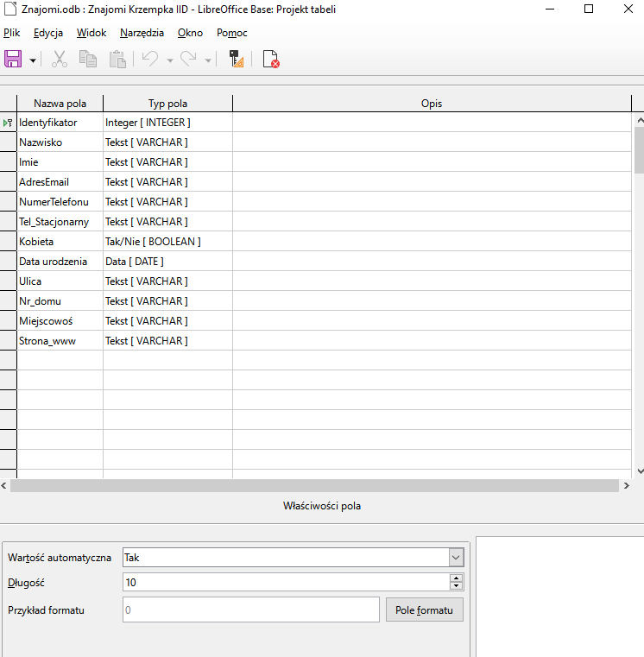Select the Imie field name cell

pos(60,161)
